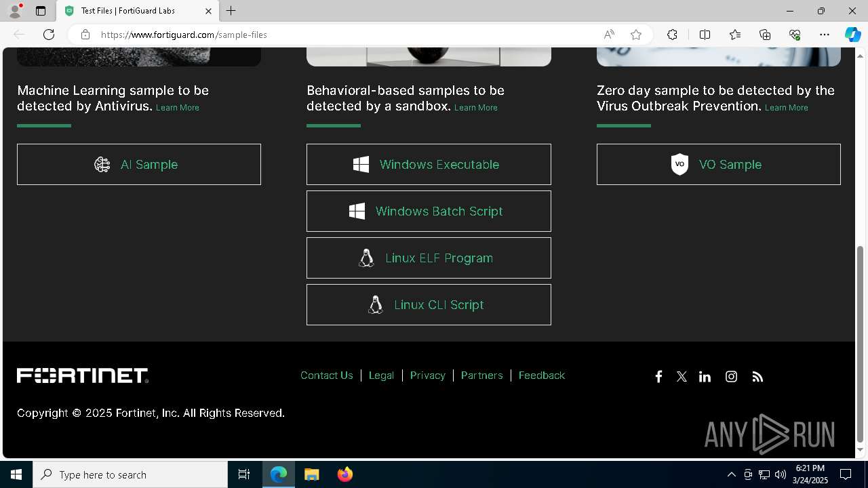Open the Contact Us footer link
This screenshot has height=488, width=868.
327,375
